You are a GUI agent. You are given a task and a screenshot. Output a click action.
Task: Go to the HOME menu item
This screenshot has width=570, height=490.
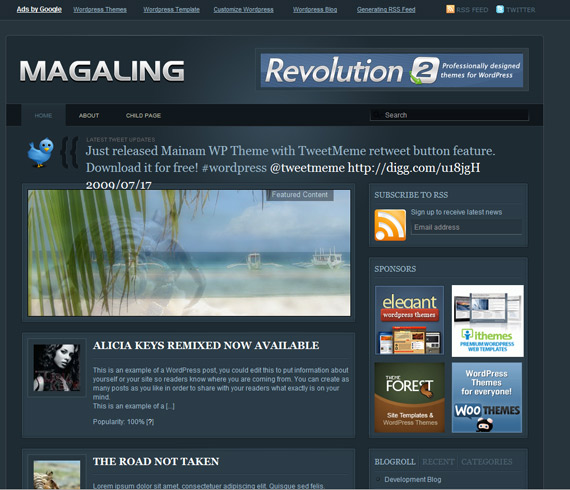[43, 115]
